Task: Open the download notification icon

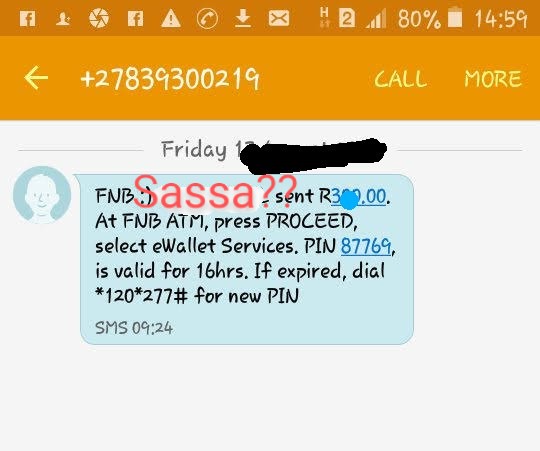Action: click(243, 18)
